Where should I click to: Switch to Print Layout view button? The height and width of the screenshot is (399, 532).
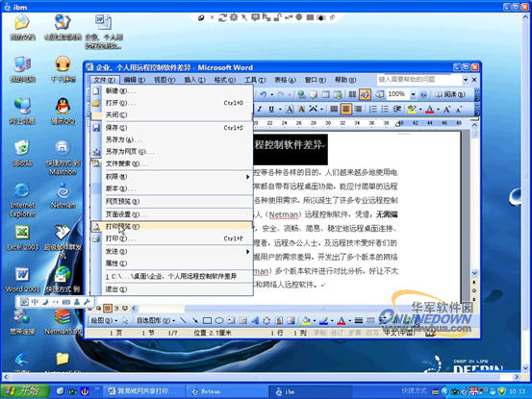pos(108,309)
